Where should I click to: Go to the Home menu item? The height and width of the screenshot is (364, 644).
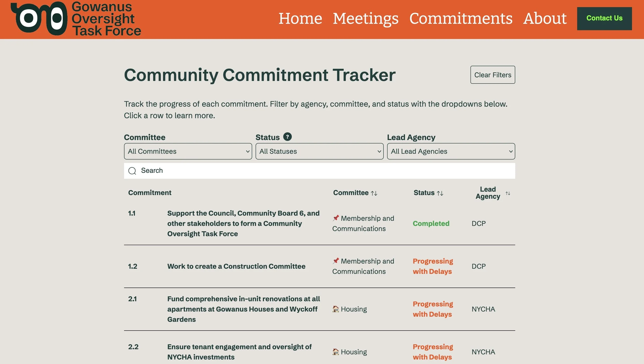[x=300, y=19]
